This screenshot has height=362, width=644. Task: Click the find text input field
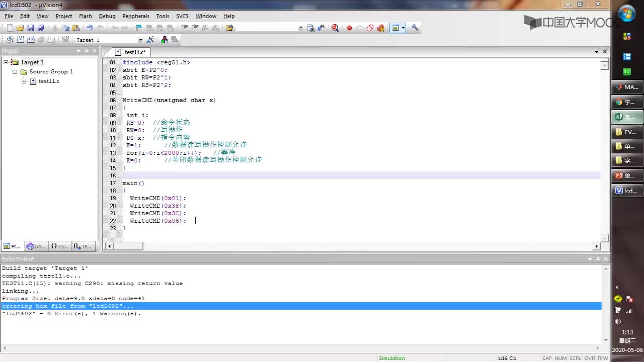(267, 28)
